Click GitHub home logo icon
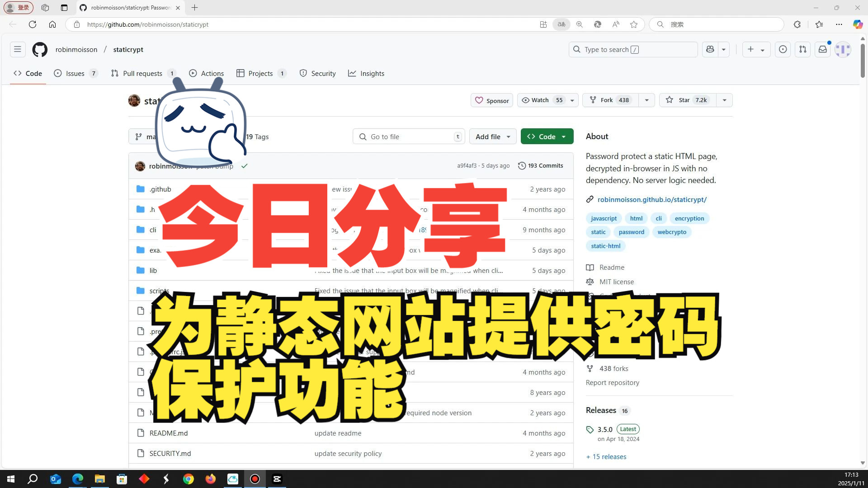This screenshot has height=488, width=868. (x=39, y=49)
